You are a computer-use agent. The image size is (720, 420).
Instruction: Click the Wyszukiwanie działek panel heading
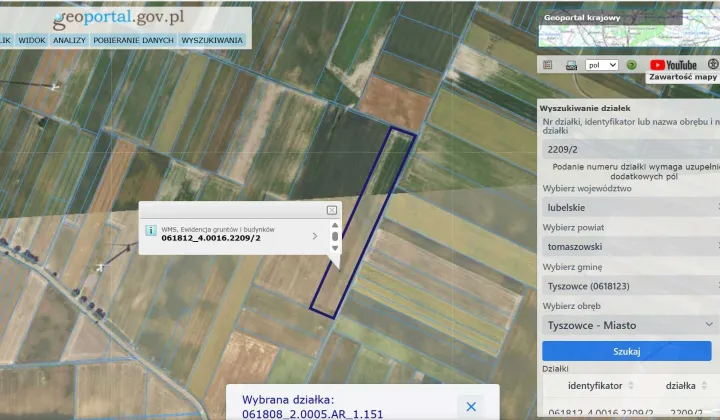(585, 108)
